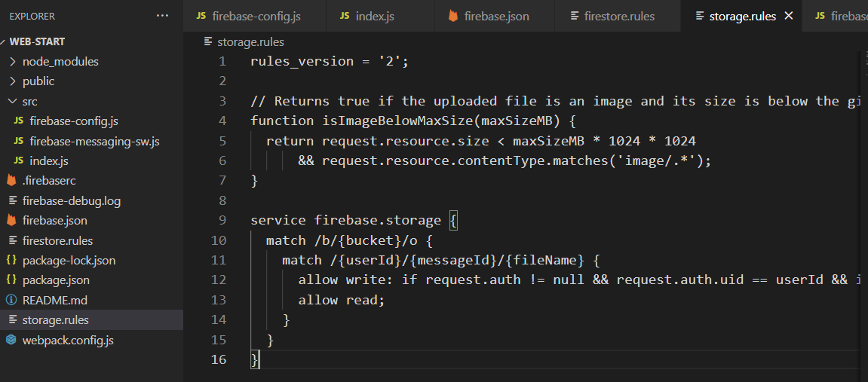Switch to the firebase-config.js editor tab
Screen dimensions: 868x382
click(x=255, y=16)
